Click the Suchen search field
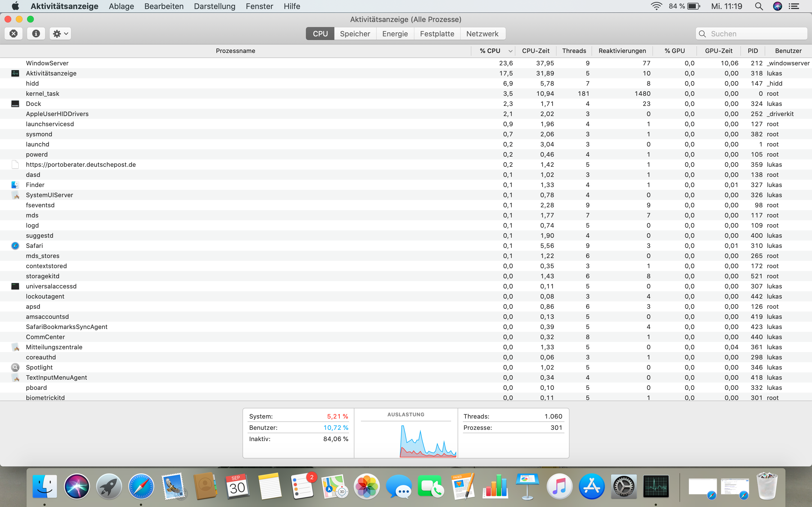 coord(755,34)
